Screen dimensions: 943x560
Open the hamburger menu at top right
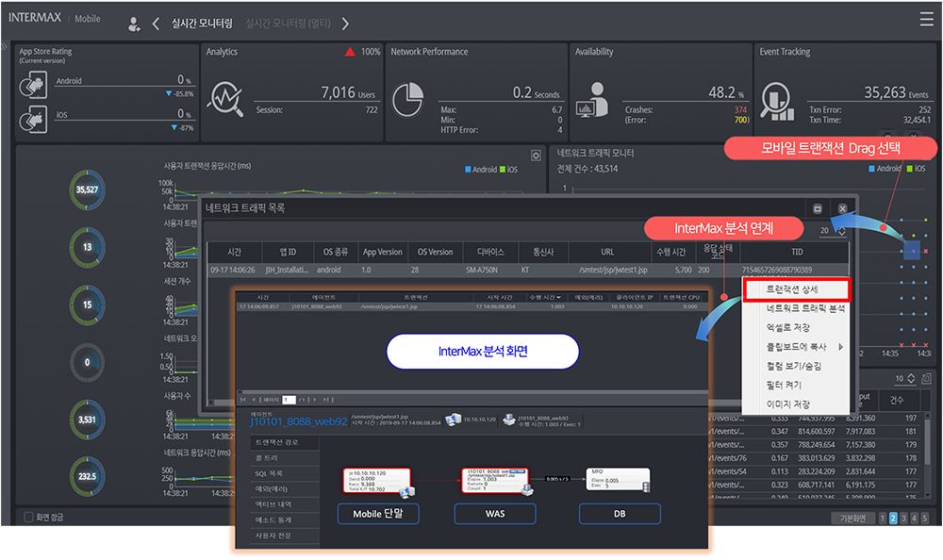[x=926, y=19]
